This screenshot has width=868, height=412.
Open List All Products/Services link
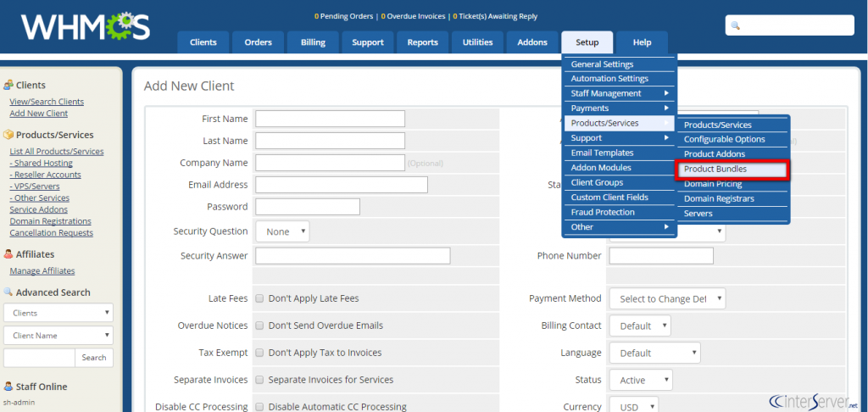pos(57,152)
